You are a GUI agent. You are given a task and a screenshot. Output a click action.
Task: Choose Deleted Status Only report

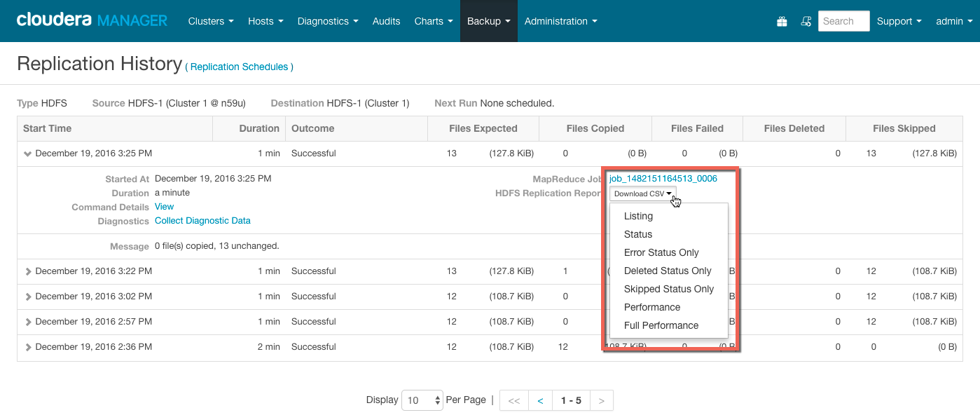tap(668, 271)
